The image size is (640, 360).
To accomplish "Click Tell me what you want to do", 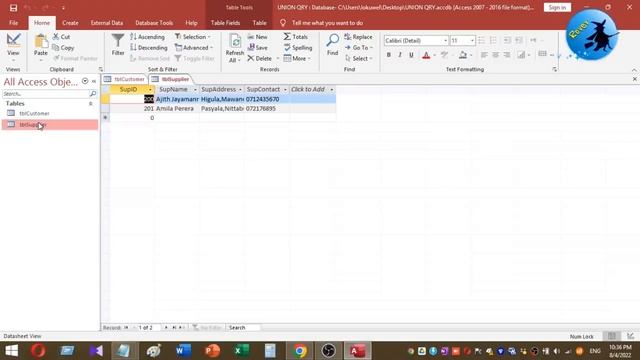I will click(327, 23).
